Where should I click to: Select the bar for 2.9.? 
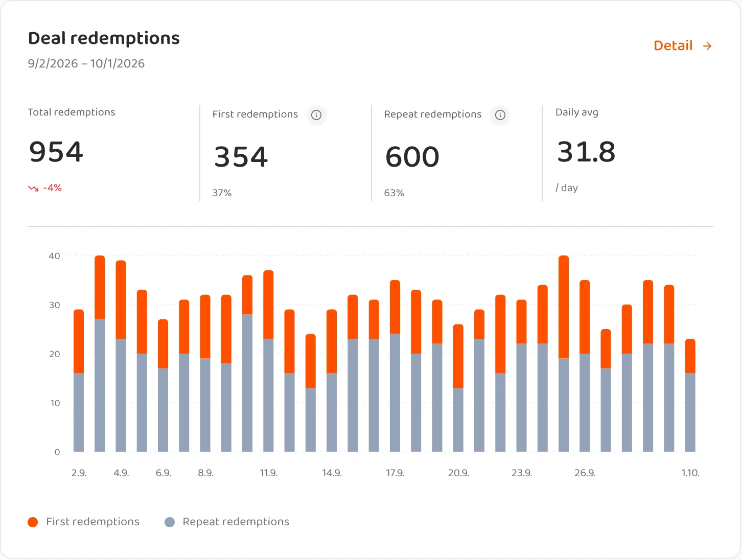pos(79,381)
